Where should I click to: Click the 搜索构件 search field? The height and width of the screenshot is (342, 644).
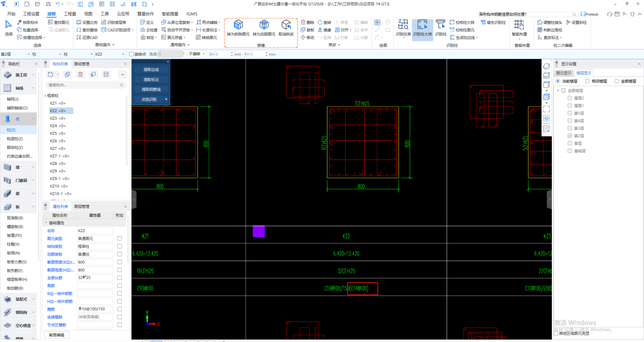86,85
